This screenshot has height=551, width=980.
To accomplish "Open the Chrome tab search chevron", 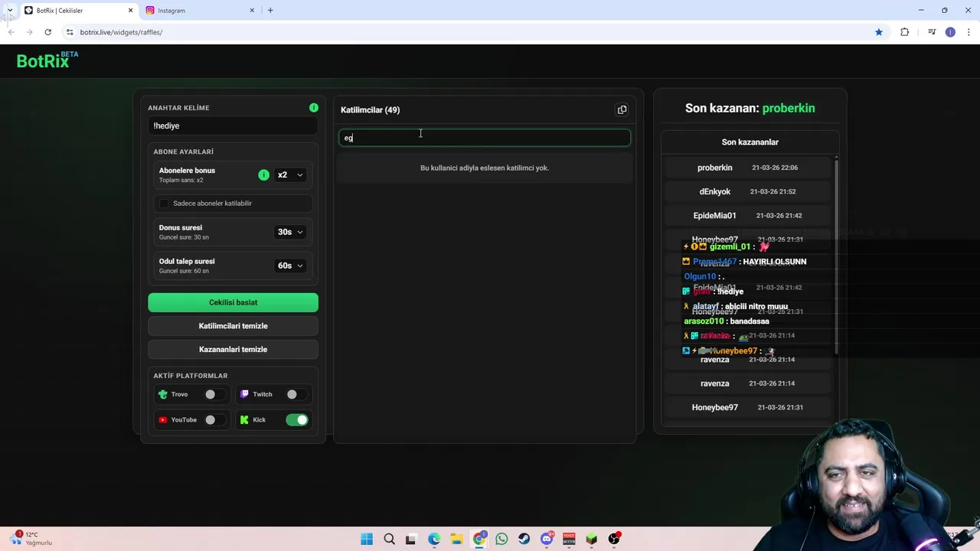I will [9, 10].
